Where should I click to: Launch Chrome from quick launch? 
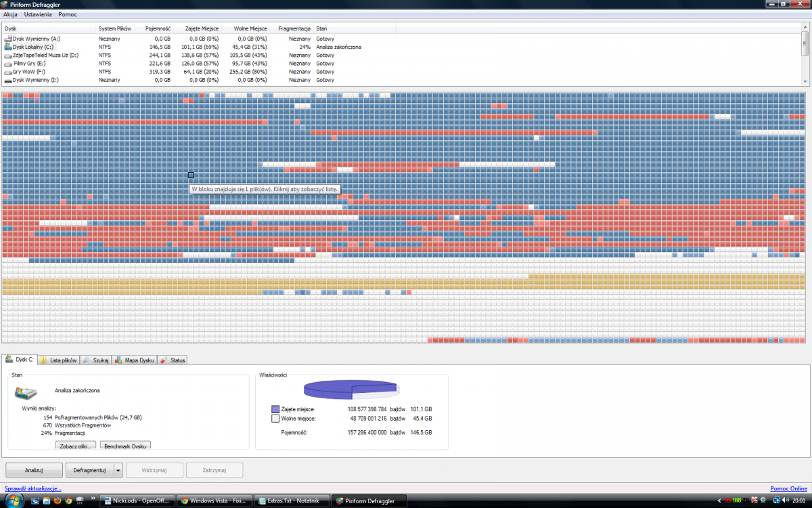[68, 501]
